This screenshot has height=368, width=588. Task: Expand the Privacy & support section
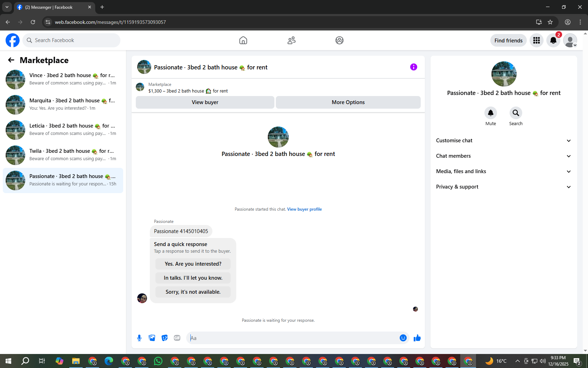click(x=504, y=187)
